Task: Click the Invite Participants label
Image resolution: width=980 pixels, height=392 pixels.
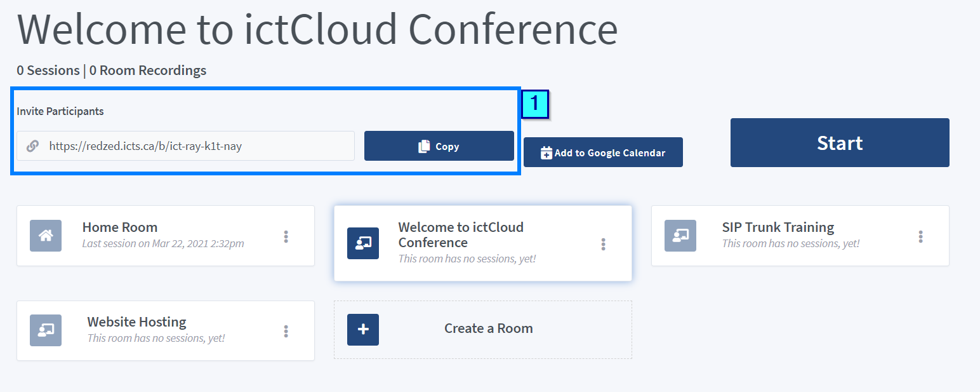Action: tap(60, 111)
